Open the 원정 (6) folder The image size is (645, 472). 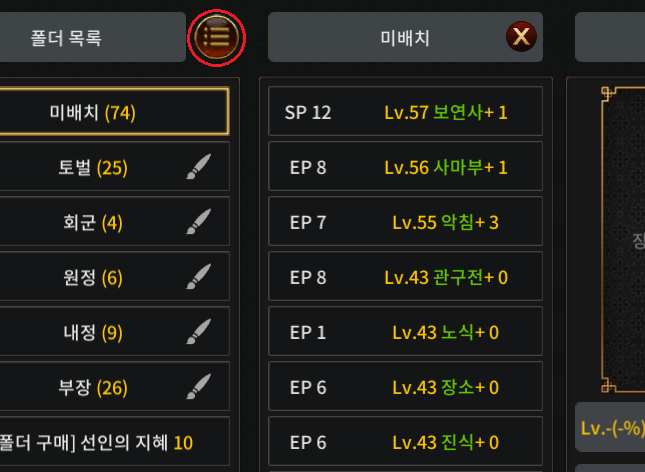click(x=114, y=277)
